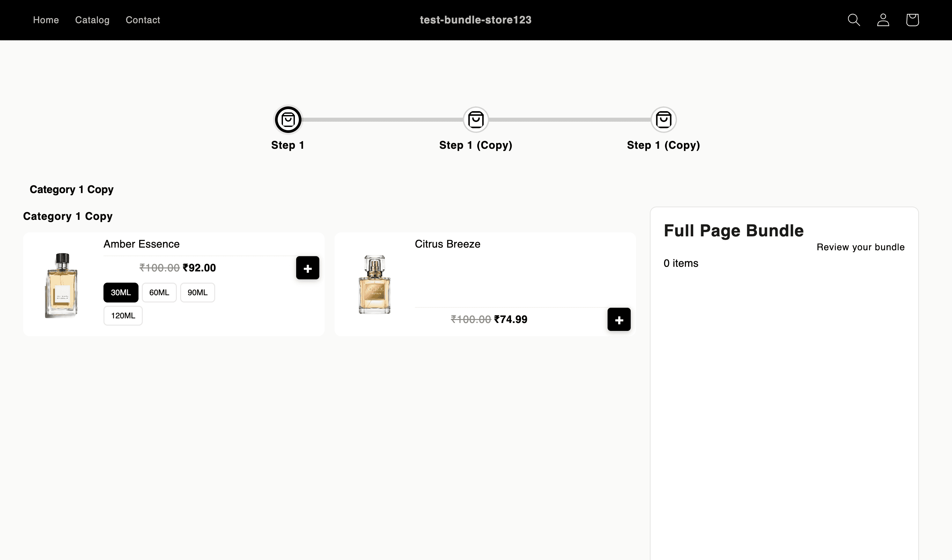
Task: Choose the 90ML size option
Action: (198, 293)
